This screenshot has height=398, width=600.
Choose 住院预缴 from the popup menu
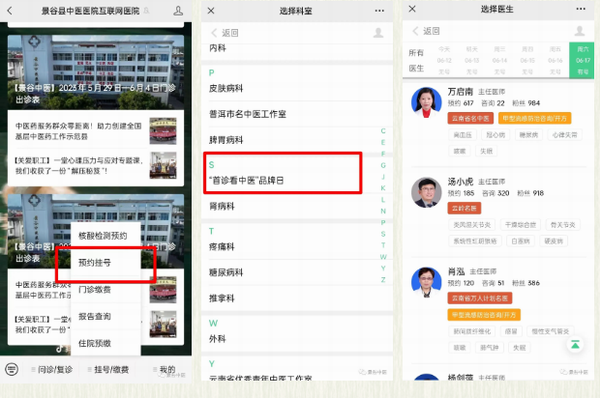(x=106, y=343)
